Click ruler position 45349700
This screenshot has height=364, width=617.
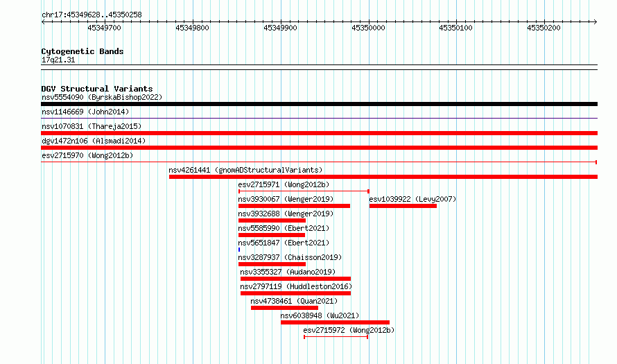click(x=104, y=28)
